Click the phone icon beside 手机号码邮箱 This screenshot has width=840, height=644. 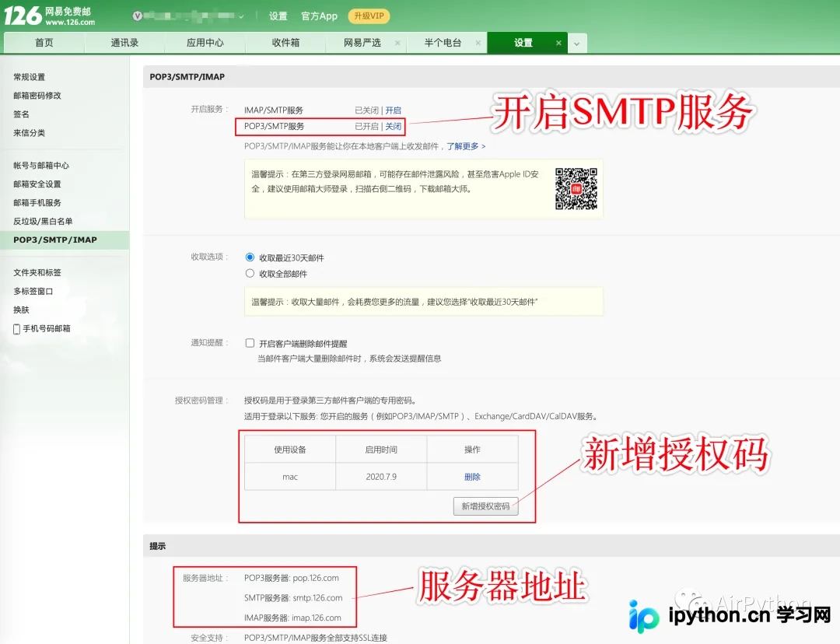16,329
